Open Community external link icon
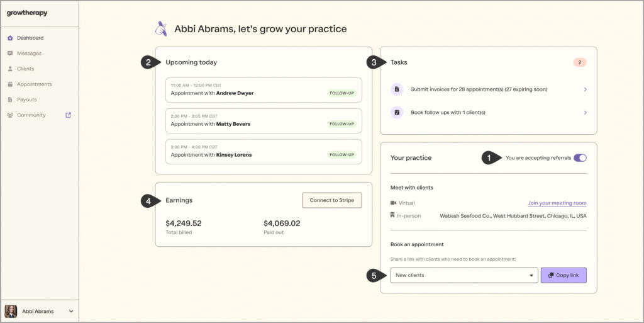The width and height of the screenshot is (644, 323). point(69,115)
